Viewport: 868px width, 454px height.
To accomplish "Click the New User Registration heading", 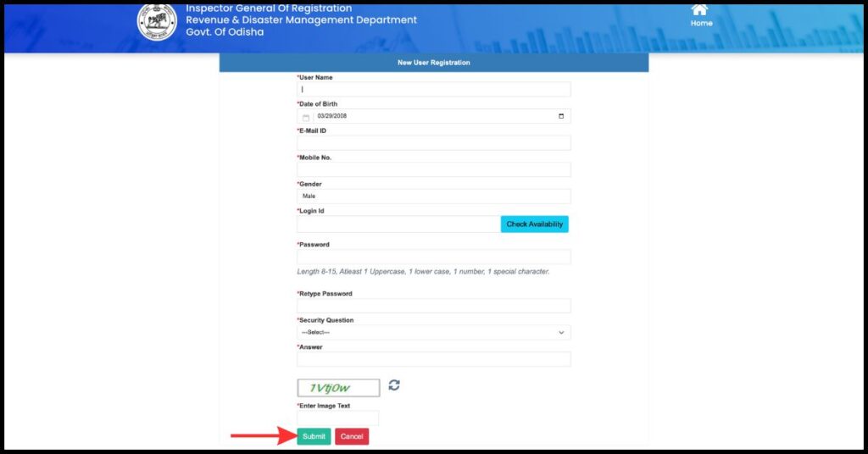I will pos(433,63).
